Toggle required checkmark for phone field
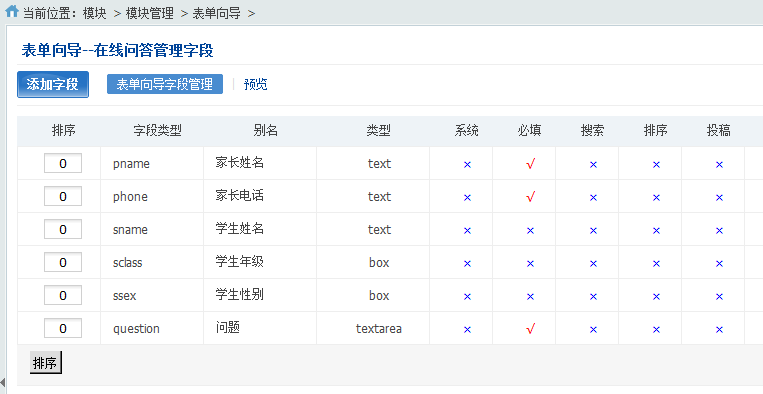The image size is (763, 394). tap(530, 197)
